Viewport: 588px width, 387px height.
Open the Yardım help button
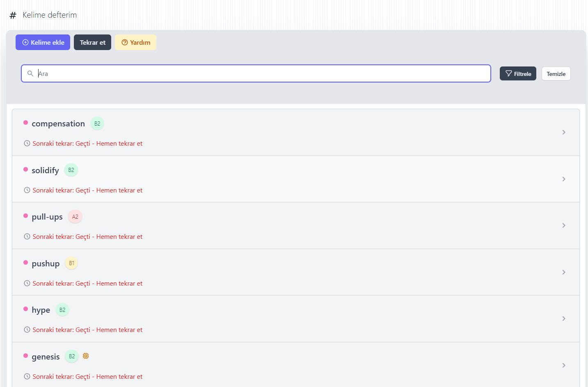tap(135, 42)
